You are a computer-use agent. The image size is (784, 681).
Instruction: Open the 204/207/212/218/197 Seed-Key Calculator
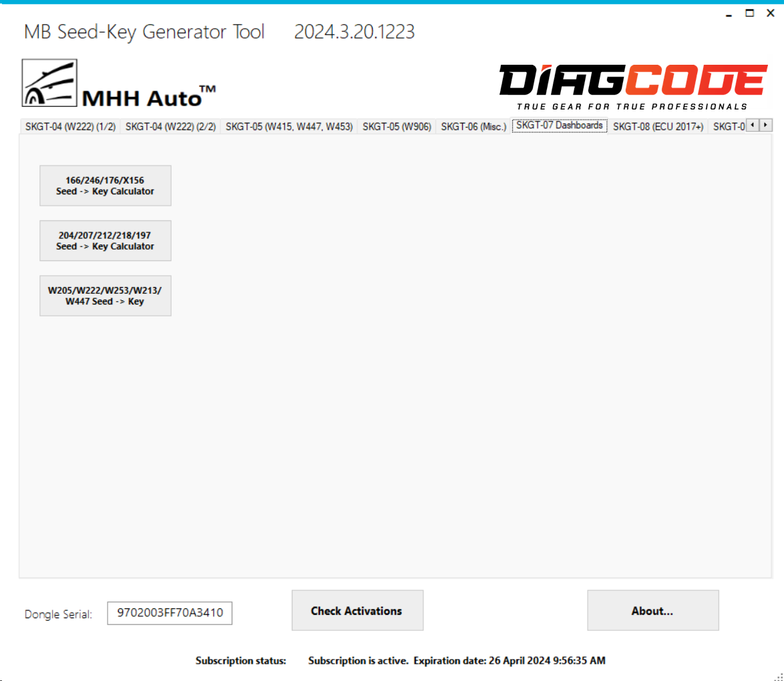tap(105, 240)
